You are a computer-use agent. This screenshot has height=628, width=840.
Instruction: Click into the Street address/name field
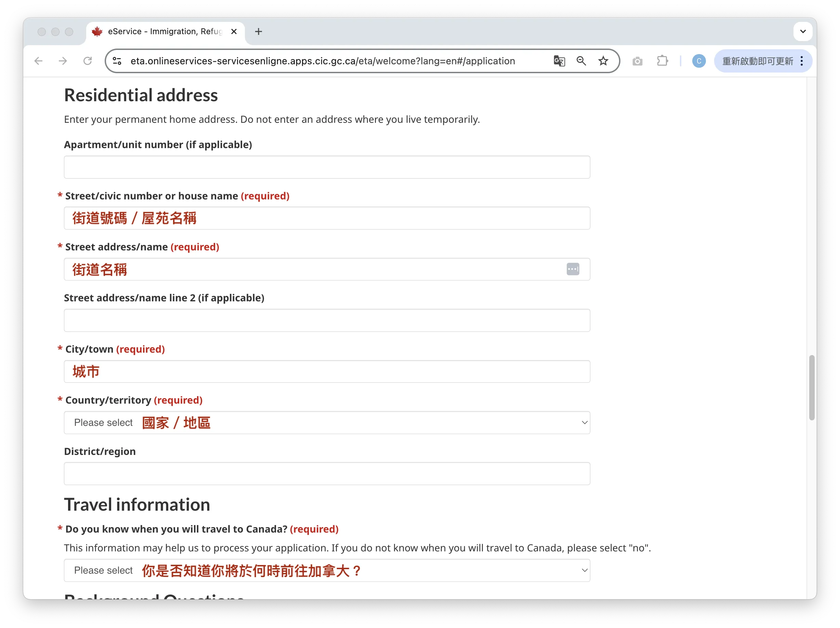(x=327, y=269)
